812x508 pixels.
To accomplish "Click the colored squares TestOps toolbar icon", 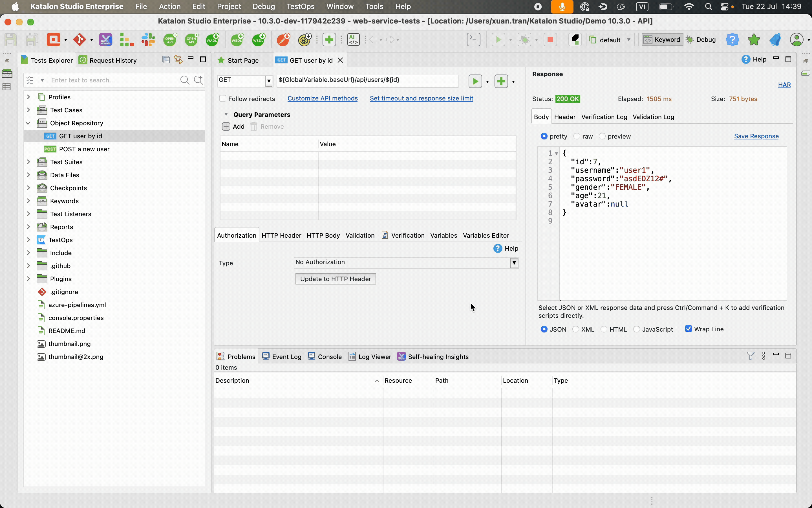I will 127,40.
